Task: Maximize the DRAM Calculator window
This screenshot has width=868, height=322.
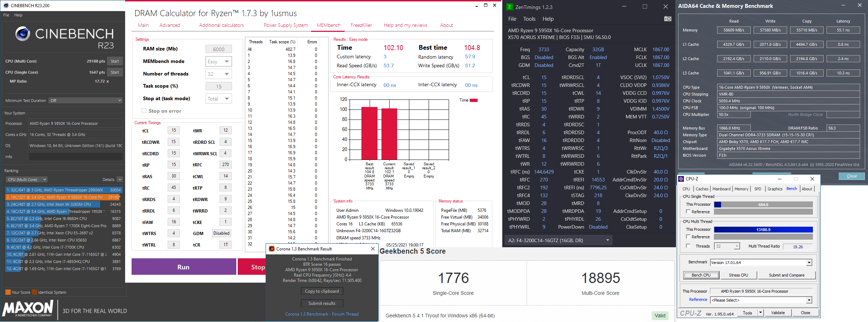Action: pyautogui.click(x=485, y=5)
